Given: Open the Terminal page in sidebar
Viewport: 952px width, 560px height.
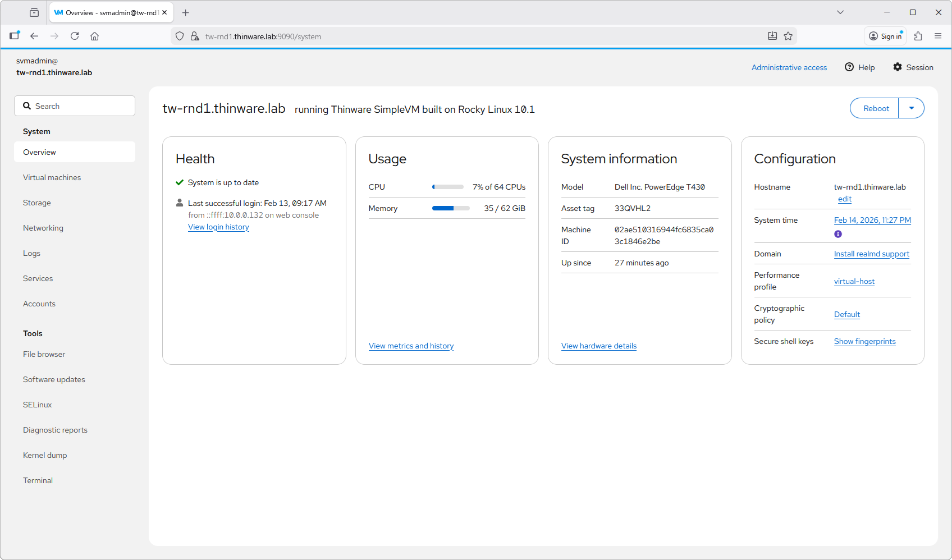Looking at the screenshot, I should [x=38, y=480].
